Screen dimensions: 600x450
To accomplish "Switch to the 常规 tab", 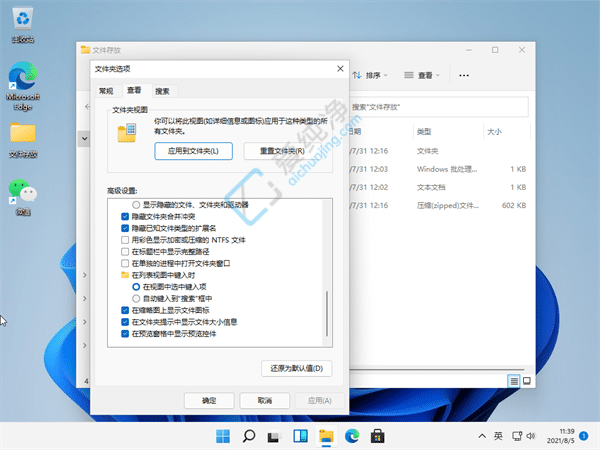I will 106,91.
